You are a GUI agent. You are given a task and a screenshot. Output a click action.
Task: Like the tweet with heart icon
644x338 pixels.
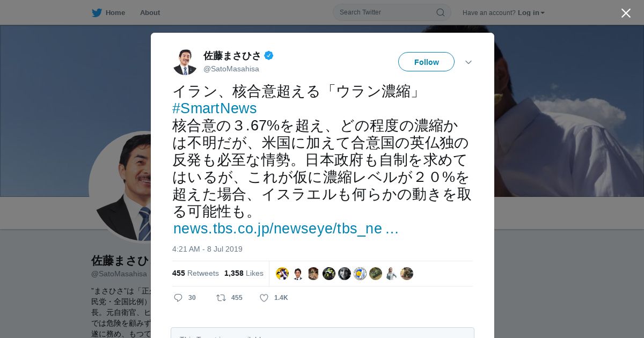(264, 298)
